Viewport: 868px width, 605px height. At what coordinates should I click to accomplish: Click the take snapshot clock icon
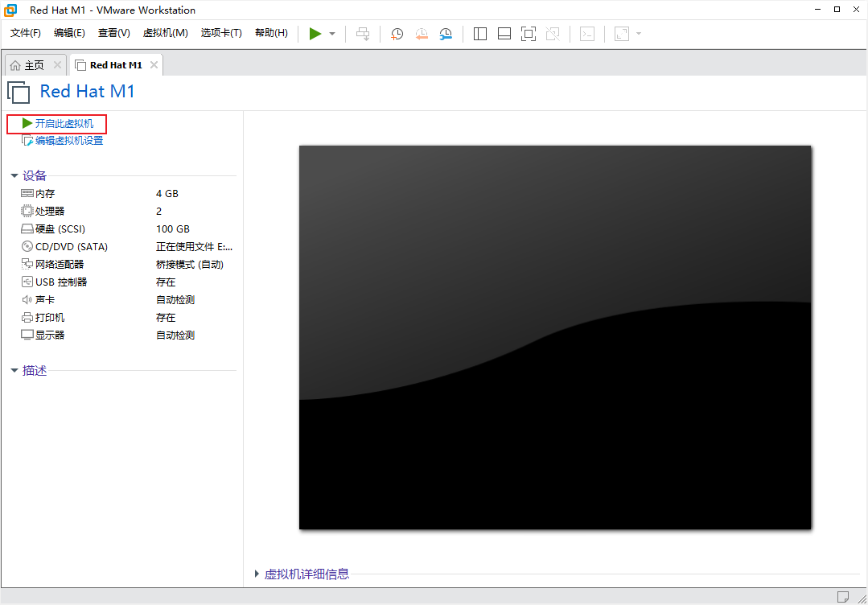click(397, 34)
